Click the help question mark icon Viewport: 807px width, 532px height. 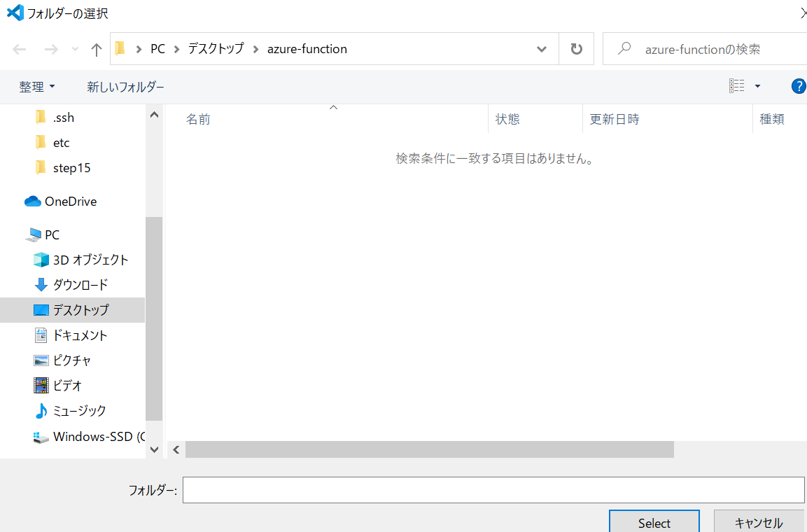(798, 86)
